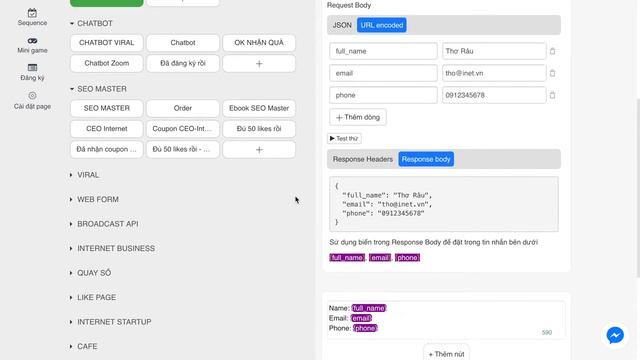Expand the INTERNET BUSINESS group
640x360 pixels.
pos(71,248)
